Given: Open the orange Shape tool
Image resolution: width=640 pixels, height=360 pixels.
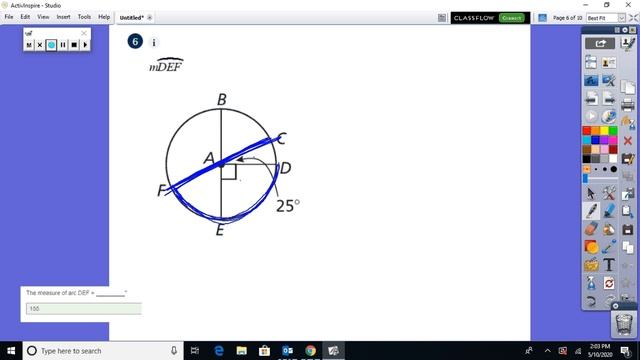Looking at the screenshot, I should tap(591, 247).
